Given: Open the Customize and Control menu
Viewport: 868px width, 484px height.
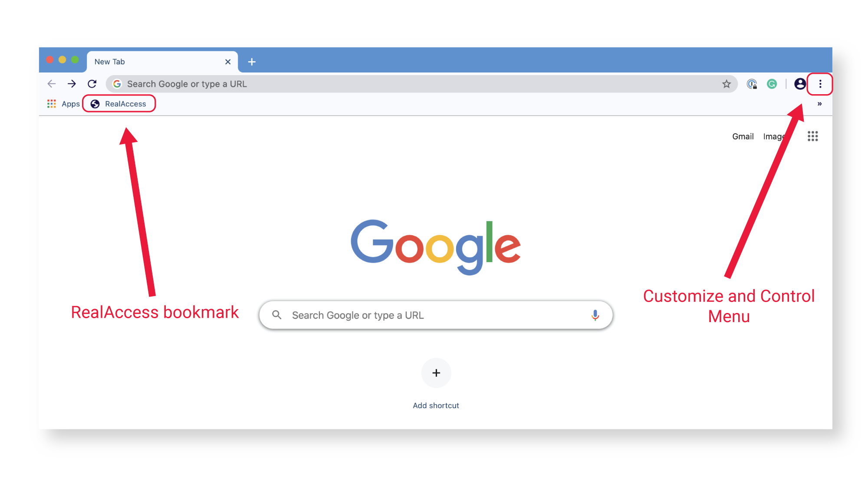Looking at the screenshot, I should 820,83.
